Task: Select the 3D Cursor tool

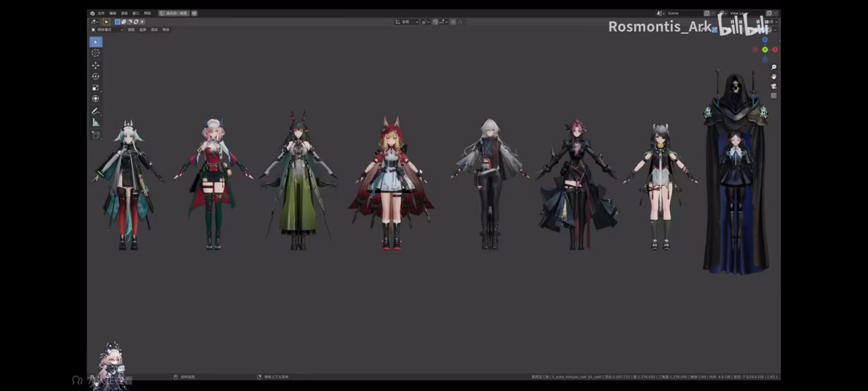Action: (x=96, y=53)
